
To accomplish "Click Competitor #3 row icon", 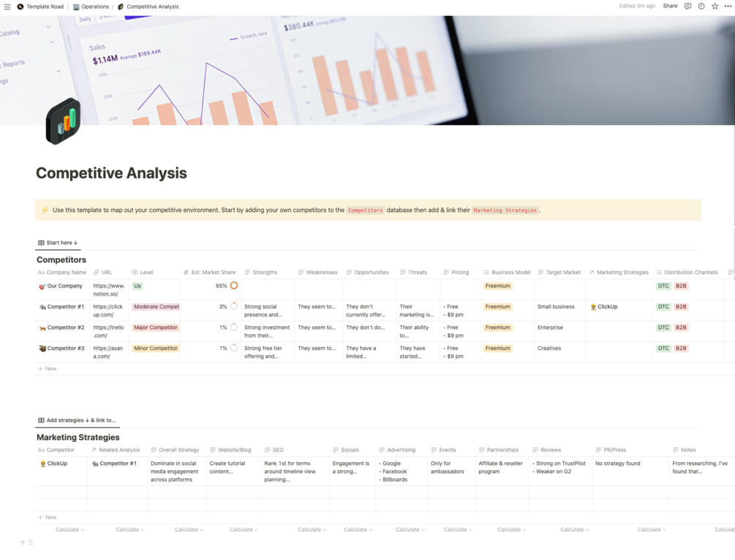I will point(42,349).
